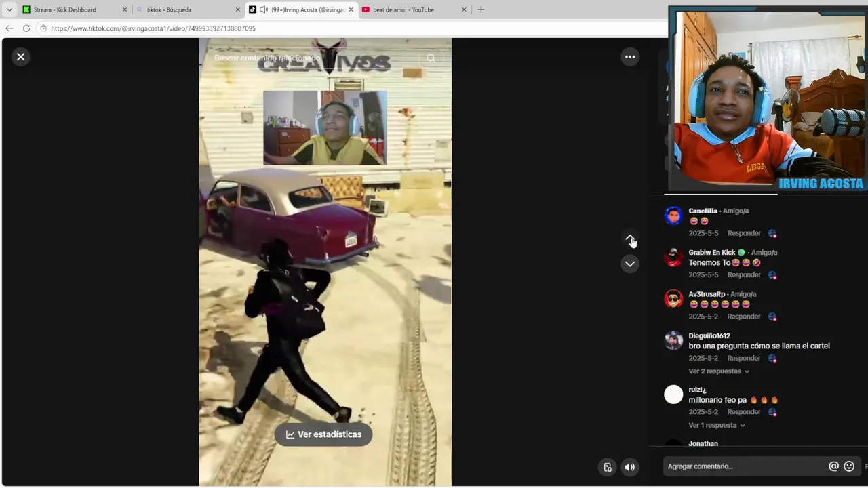The width and height of the screenshot is (868, 488).
Task: Click the facecam overlay inside the video
Action: coord(325,128)
